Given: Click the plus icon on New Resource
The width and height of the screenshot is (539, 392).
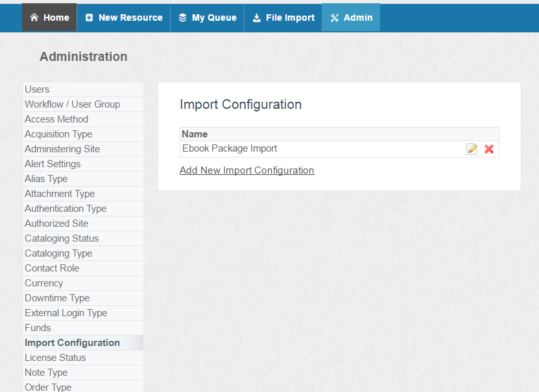Looking at the screenshot, I should (x=89, y=17).
